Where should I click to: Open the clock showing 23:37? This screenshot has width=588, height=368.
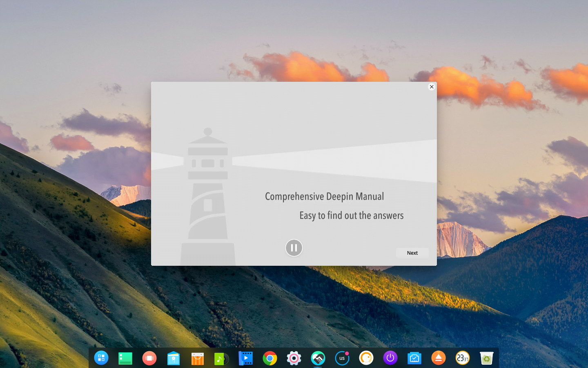point(463,358)
